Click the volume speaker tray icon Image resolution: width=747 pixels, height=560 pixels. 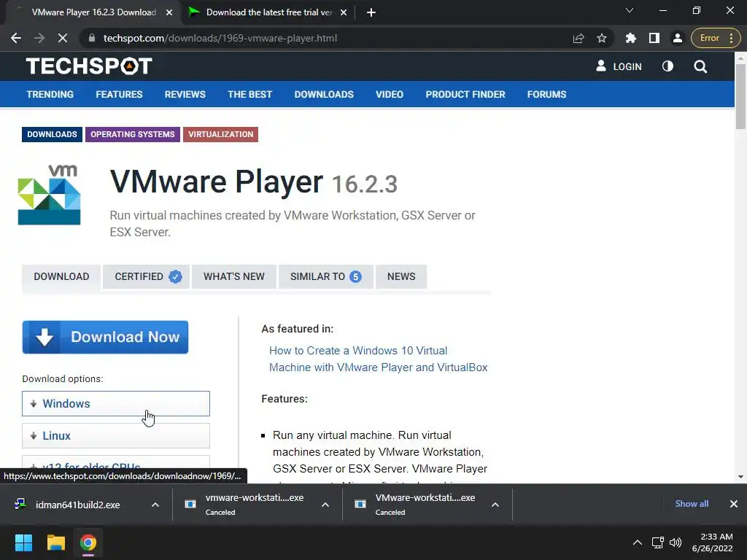point(676,542)
